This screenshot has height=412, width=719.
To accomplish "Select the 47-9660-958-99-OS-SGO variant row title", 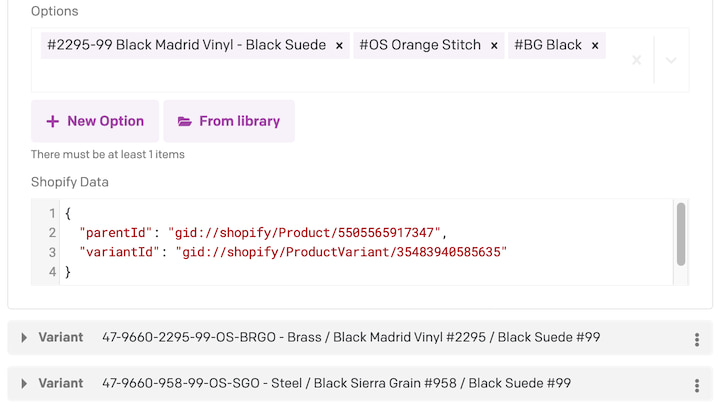I will point(336,383).
